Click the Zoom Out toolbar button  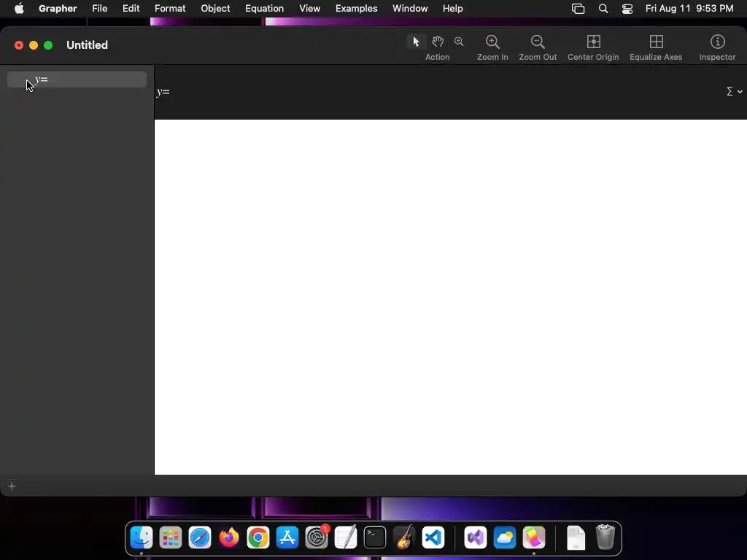538,47
